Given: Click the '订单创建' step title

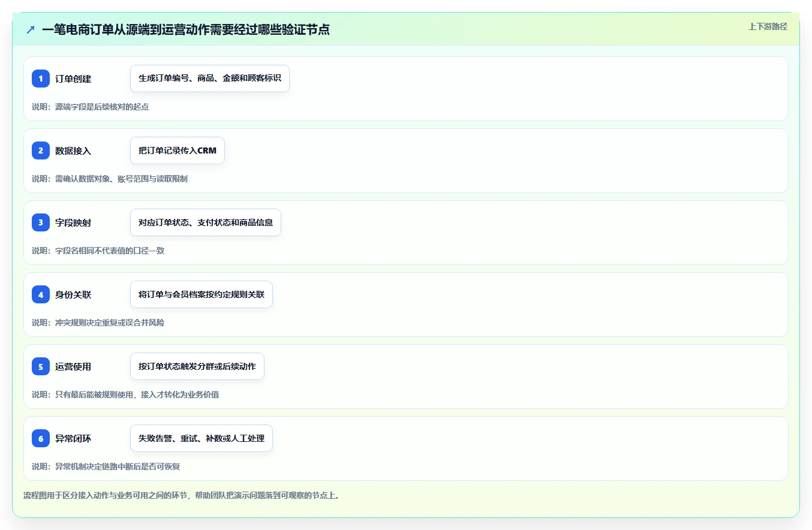Looking at the screenshot, I should click(x=73, y=79).
